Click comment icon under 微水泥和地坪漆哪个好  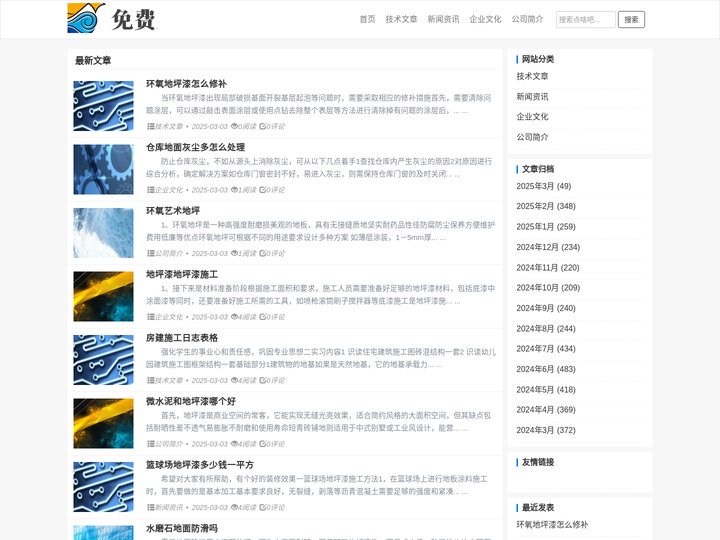click(263, 444)
